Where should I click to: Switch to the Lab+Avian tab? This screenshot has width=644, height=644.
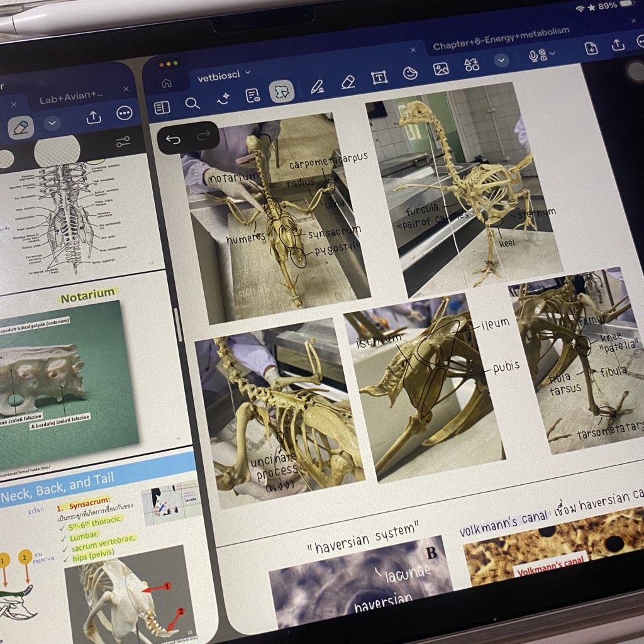tap(72, 97)
